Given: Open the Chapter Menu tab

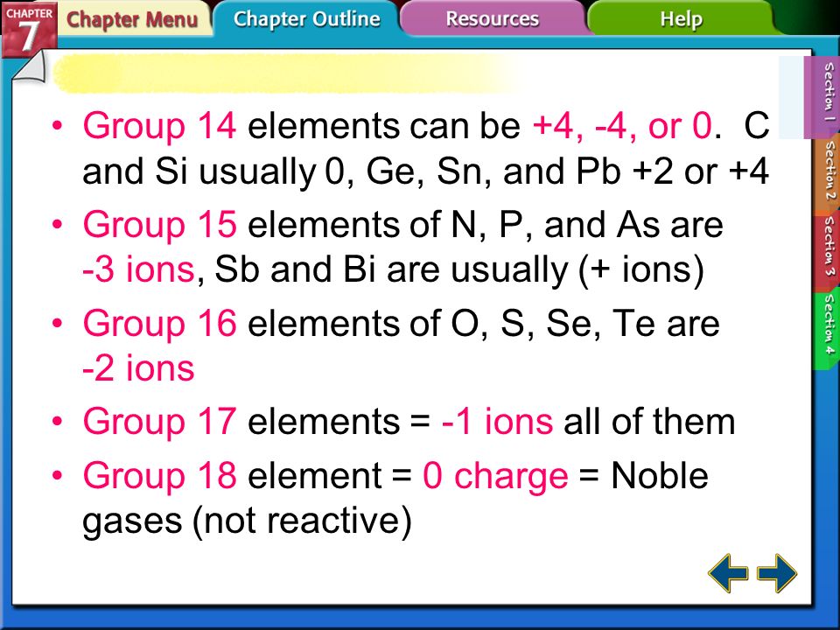Looking at the screenshot, I should click(132, 19).
